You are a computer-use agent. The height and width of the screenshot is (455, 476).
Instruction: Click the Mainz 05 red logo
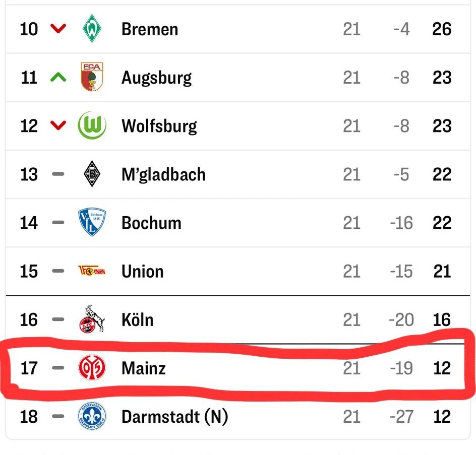tap(92, 368)
